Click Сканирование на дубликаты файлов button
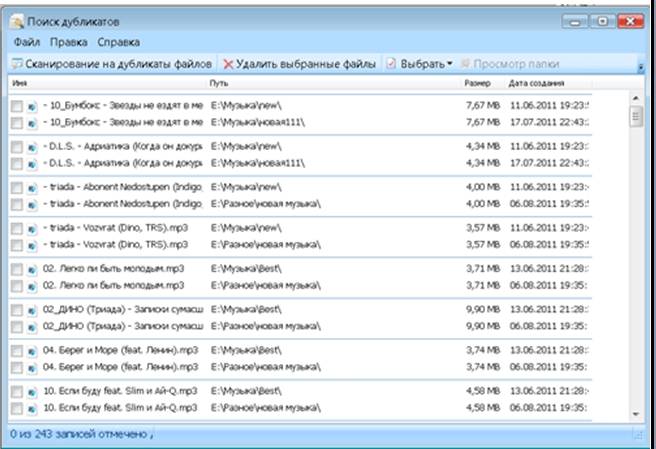Image resolution: width=656 pixels, height=449 pixels. 111,63
